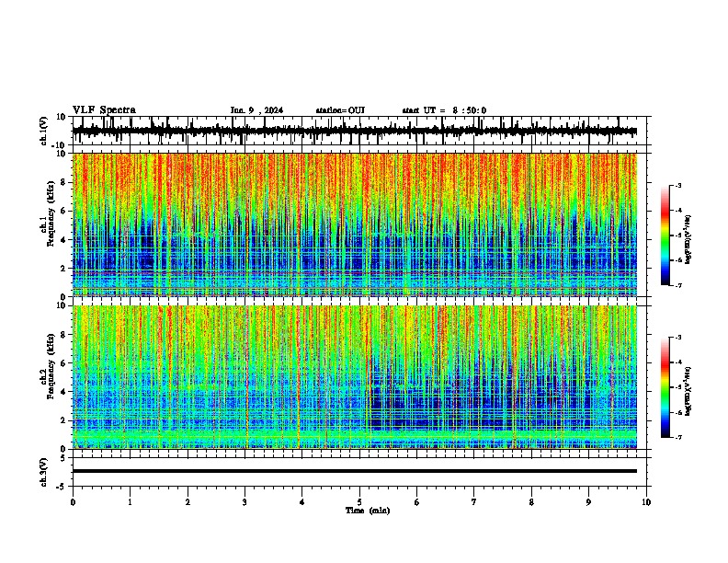Screen dimensions: 728x563
Task: Click the "start UT = 8:50:0" label
Action: [x=444, y=110]
